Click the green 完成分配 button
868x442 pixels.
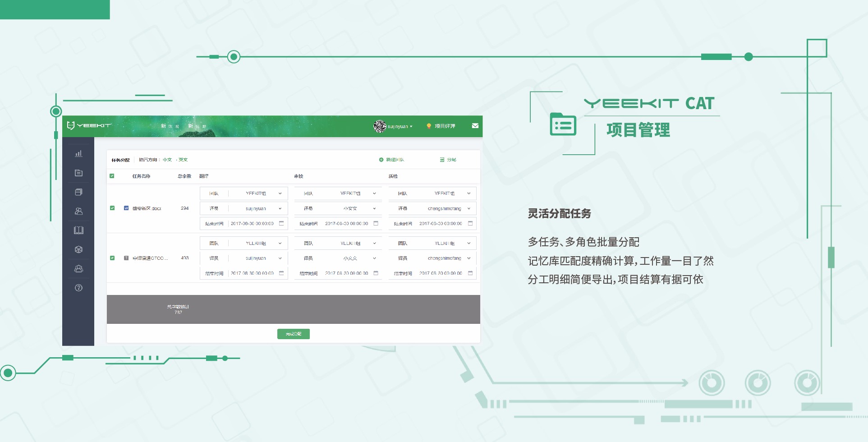[293, 334]
